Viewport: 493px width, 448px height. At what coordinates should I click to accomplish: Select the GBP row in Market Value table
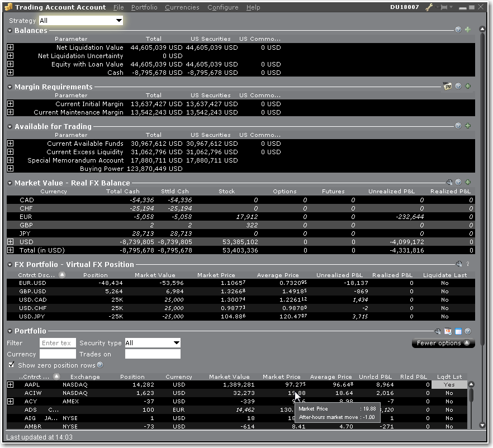(241, 225)
